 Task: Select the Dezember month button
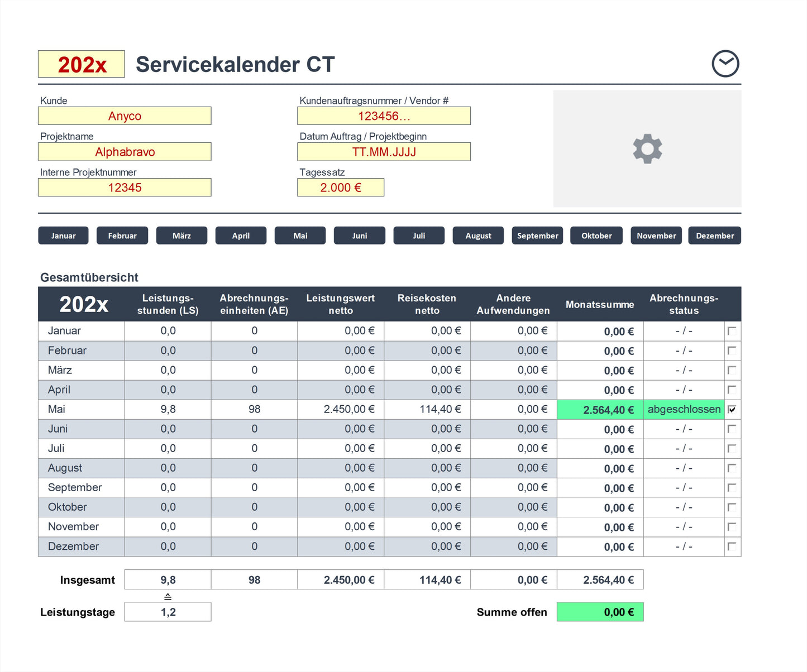pyautogui.click(x=714, y=236)
